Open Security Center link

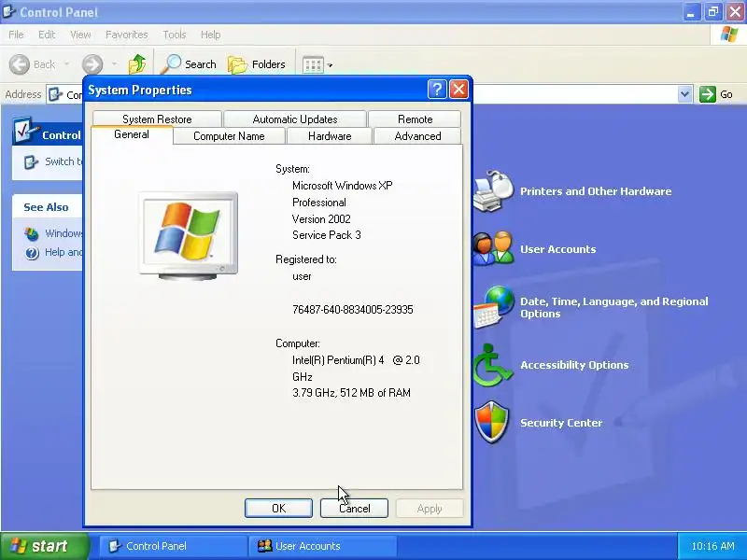(561, 423)
